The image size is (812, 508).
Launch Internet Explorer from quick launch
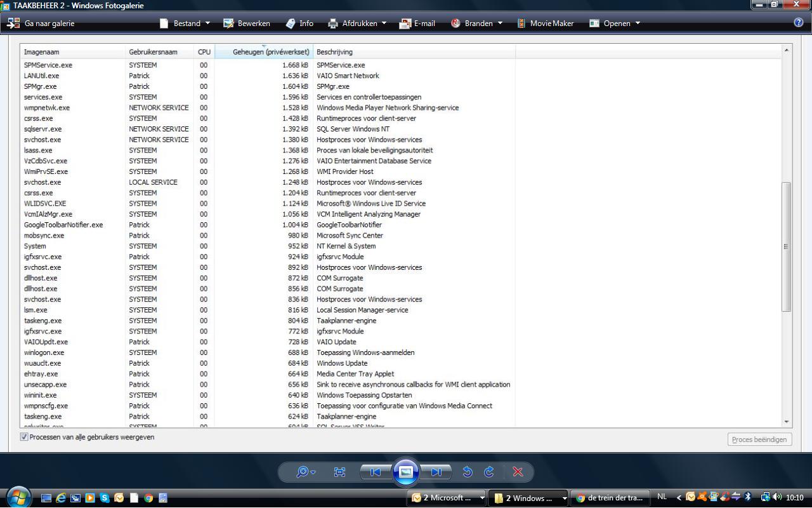62,498
